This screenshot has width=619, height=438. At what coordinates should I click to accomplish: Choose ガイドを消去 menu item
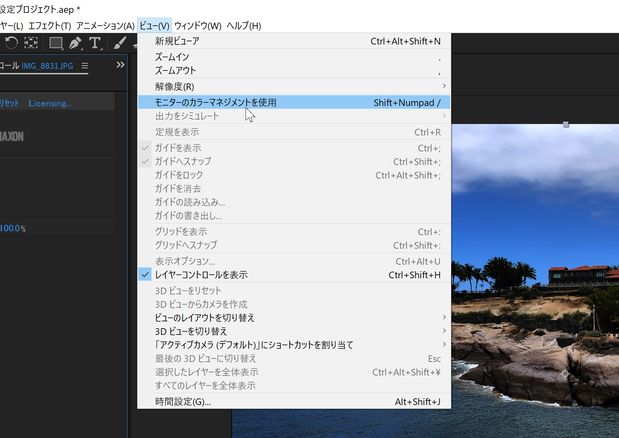294,189
